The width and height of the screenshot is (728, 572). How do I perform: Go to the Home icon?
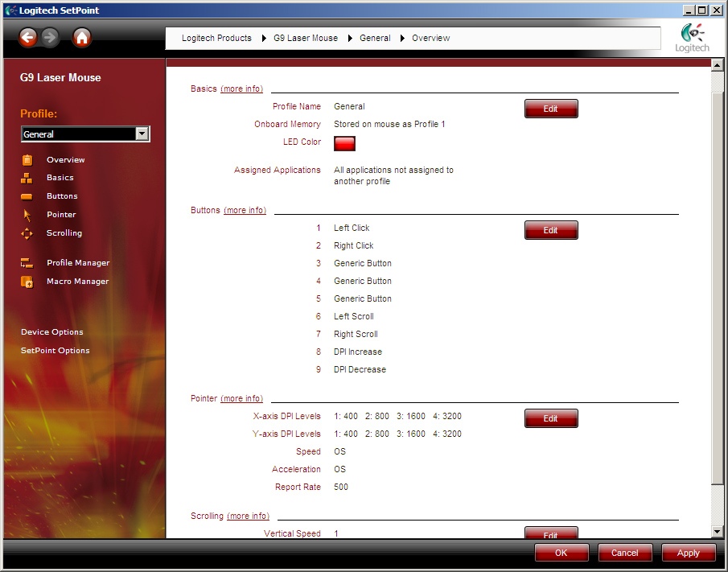click(x=82, y=37)
